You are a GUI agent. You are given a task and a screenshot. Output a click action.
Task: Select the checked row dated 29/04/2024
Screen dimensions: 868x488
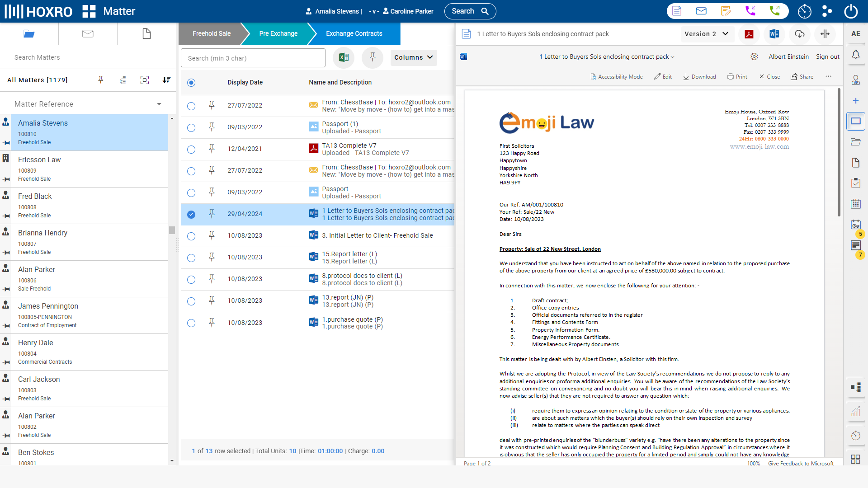click(x=191, y=214)
